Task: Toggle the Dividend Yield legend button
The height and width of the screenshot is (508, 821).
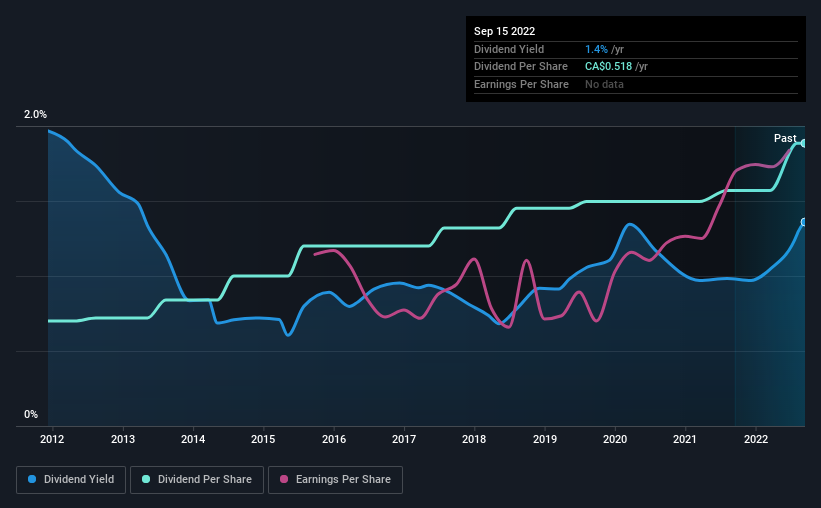Action: point(71,480)
